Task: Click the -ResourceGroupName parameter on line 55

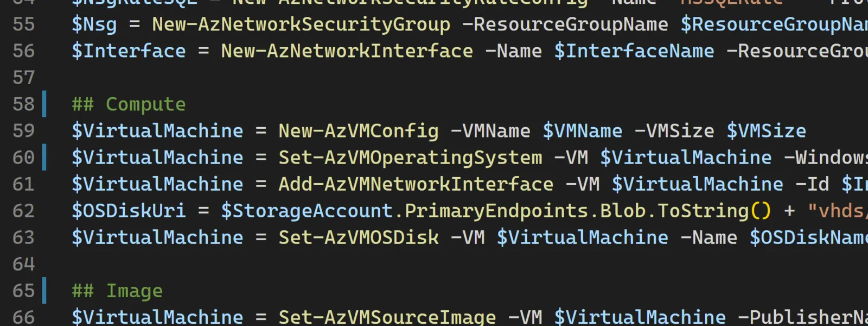Action: (565, 24)
